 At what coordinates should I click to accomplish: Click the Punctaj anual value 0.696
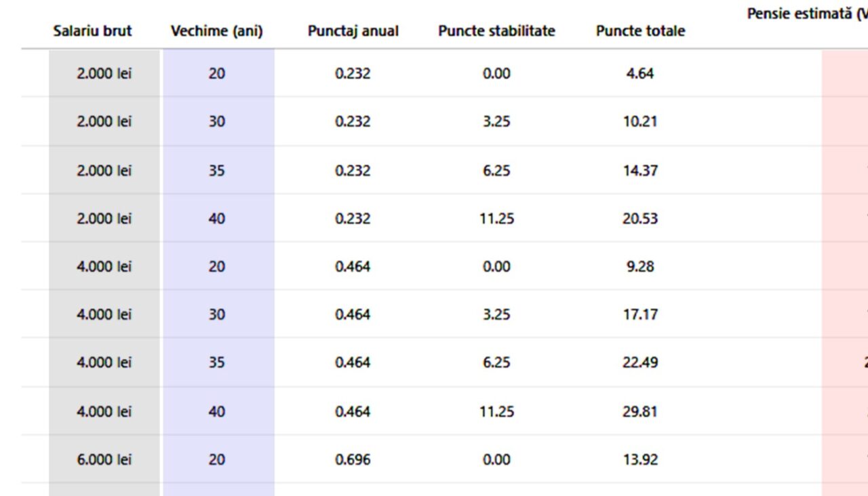tap(353, 460)
